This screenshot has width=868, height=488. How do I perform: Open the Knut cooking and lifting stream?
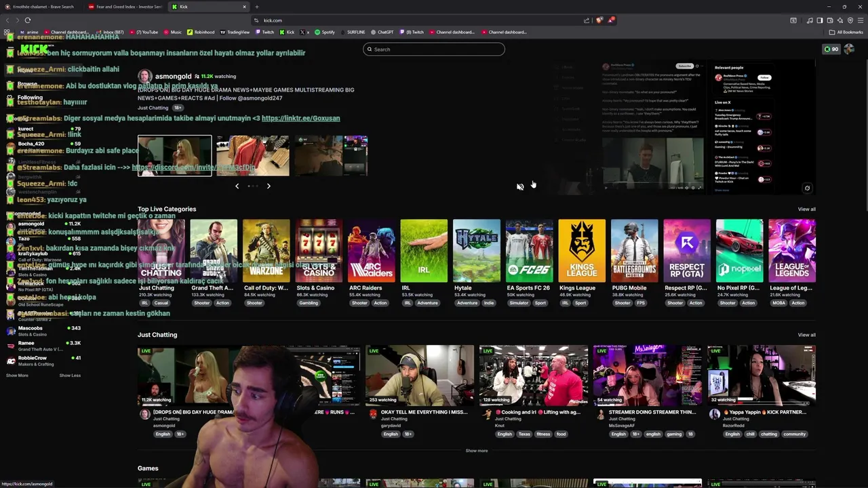click(534, 375)
